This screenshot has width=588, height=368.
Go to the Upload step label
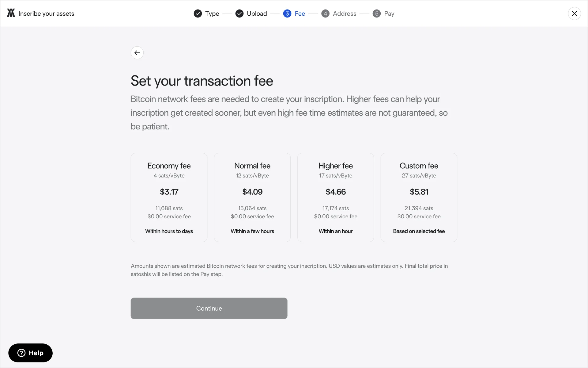click(257, 13)
